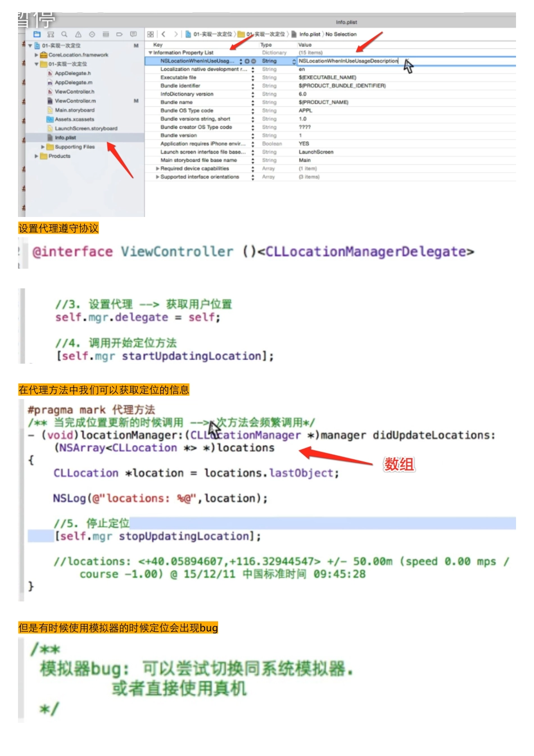Image resolution: width=534 pixels, height=756 pixels.
Task: Expand the CoreLocation.framework group
Action: [x=37, y=55]
